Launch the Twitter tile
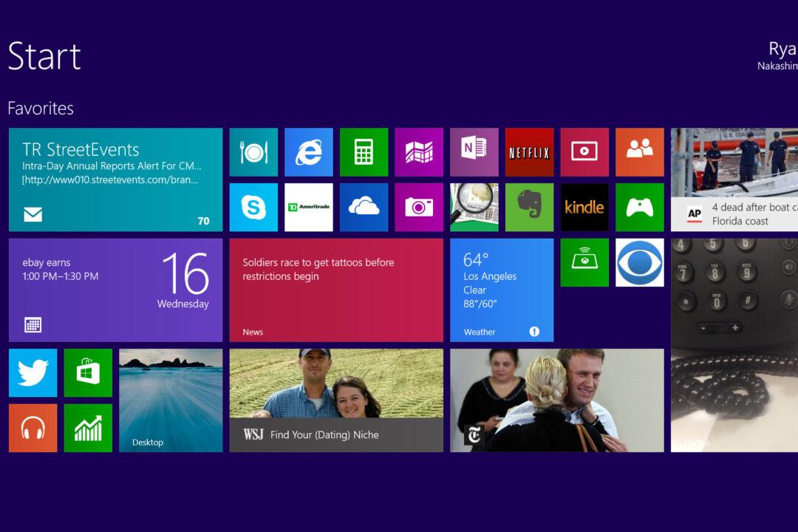Screen dimensions: 798x532 pyautogui.click(x=33, y=373)
